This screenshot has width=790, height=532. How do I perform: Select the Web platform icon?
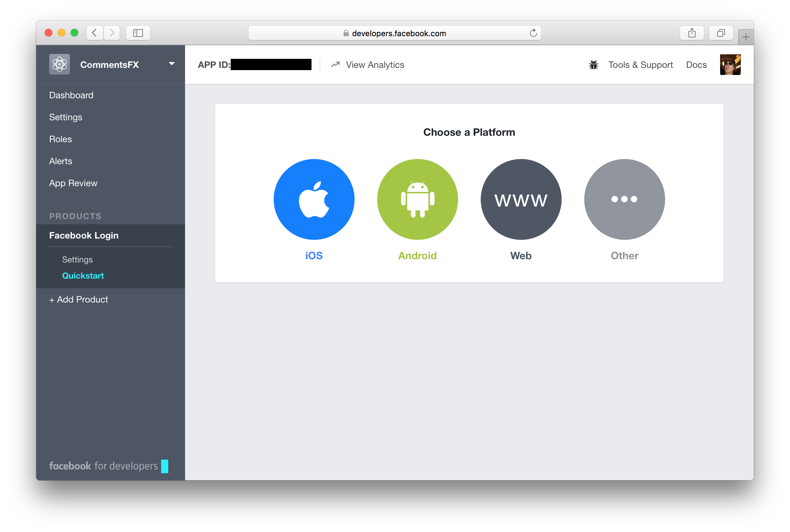(x=521, y=199)
